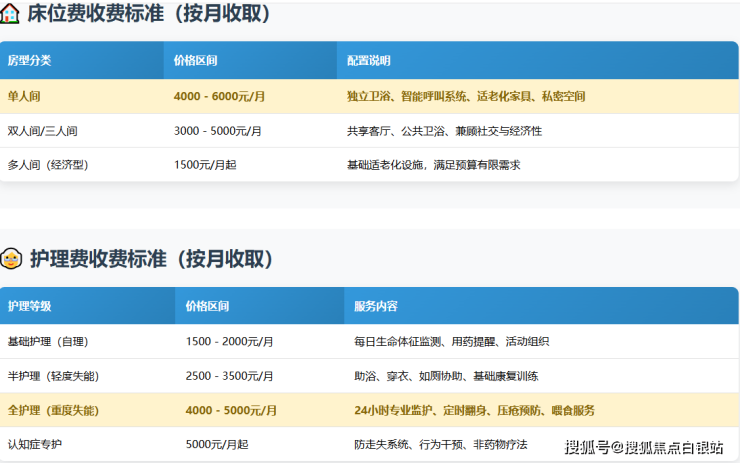The image size is (740, 463).
Task: Click the 1500 - 2000元/月 price cell
Action: tap(230, 341)
